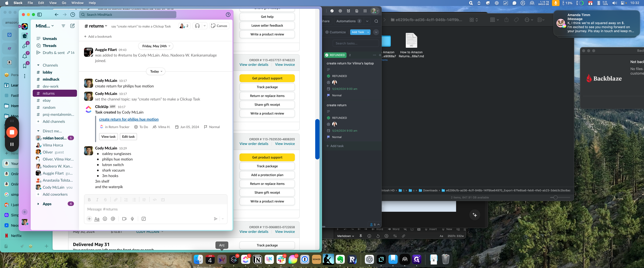This screenshot has width=644, height=268.
Task: Open the dev-work channel
Action: [55, 86]
